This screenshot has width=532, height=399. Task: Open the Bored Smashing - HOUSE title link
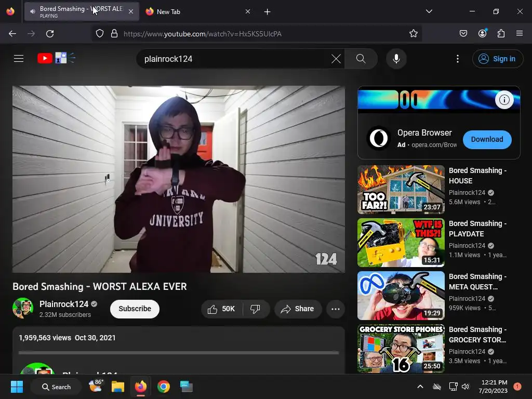(x=478, y=176)
